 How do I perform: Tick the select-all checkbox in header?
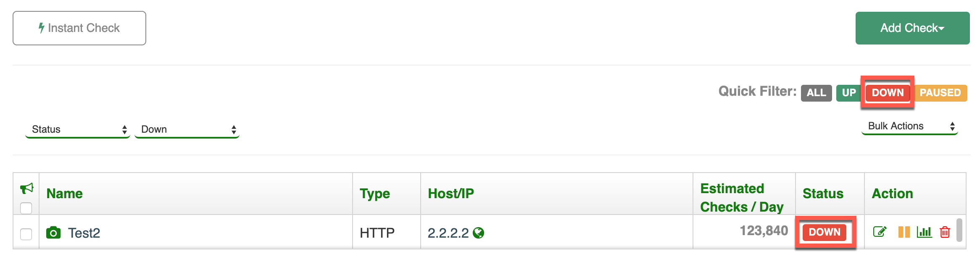point(26,208)
